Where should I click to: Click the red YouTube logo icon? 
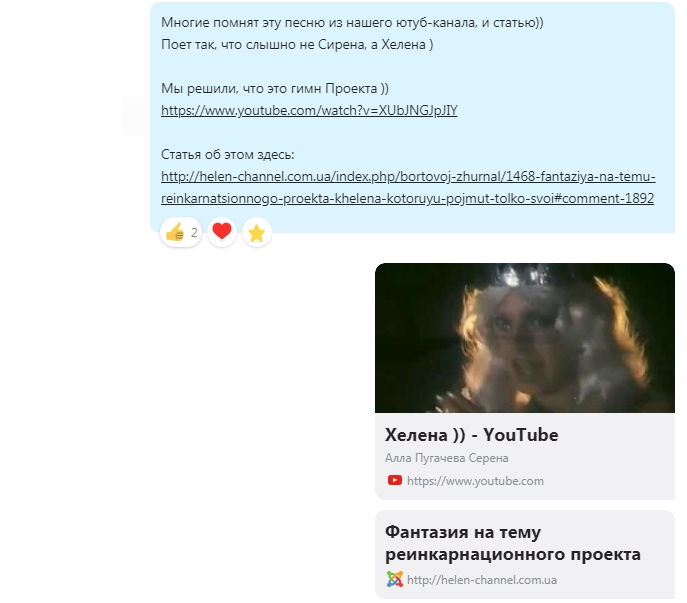pos(395,480)
